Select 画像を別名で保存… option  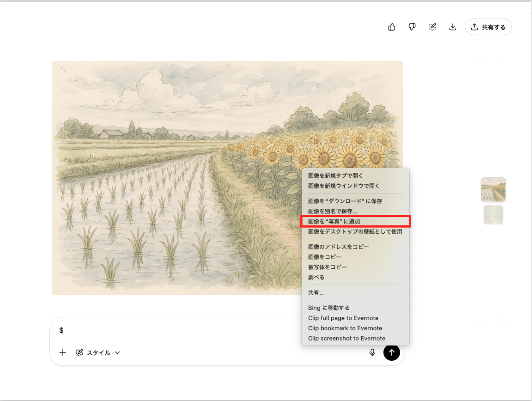(x=332, y=211)
